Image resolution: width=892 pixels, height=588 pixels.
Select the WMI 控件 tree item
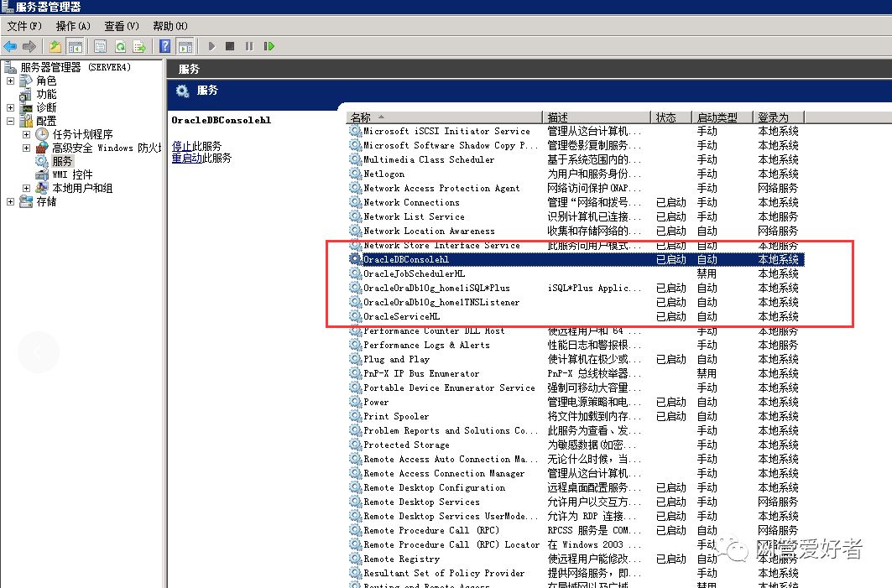tap(72, 174)
